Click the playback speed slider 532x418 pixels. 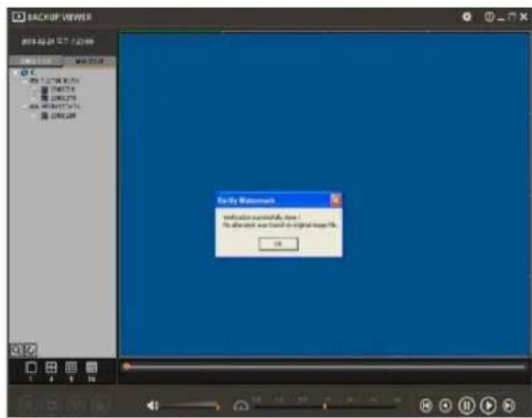pyautogui.click(x=325, y=406)
